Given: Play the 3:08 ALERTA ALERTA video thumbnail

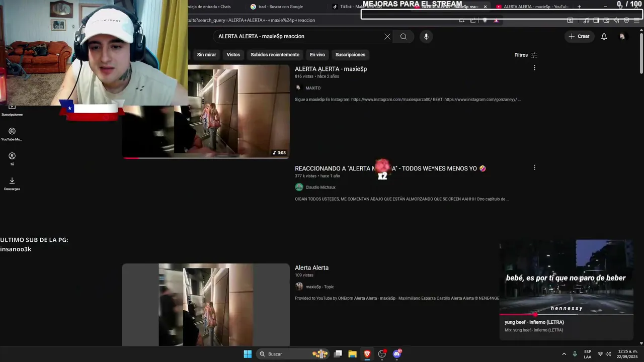Looking at the screenshot, I should point(206,111).
